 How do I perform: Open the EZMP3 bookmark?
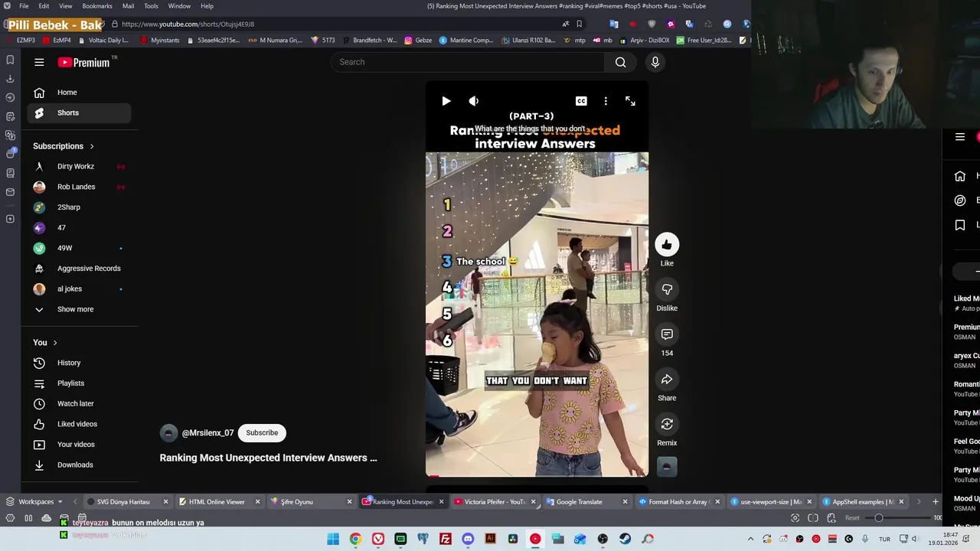(x=21, y=41)
